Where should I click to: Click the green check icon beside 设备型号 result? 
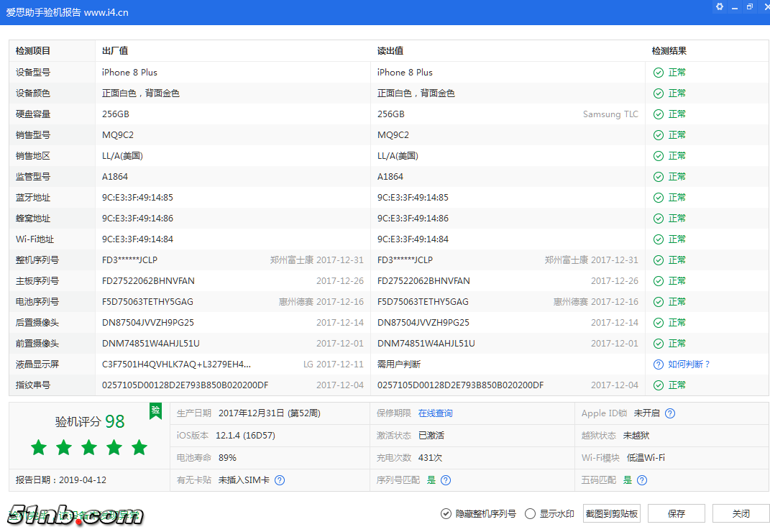coord(658,72)
